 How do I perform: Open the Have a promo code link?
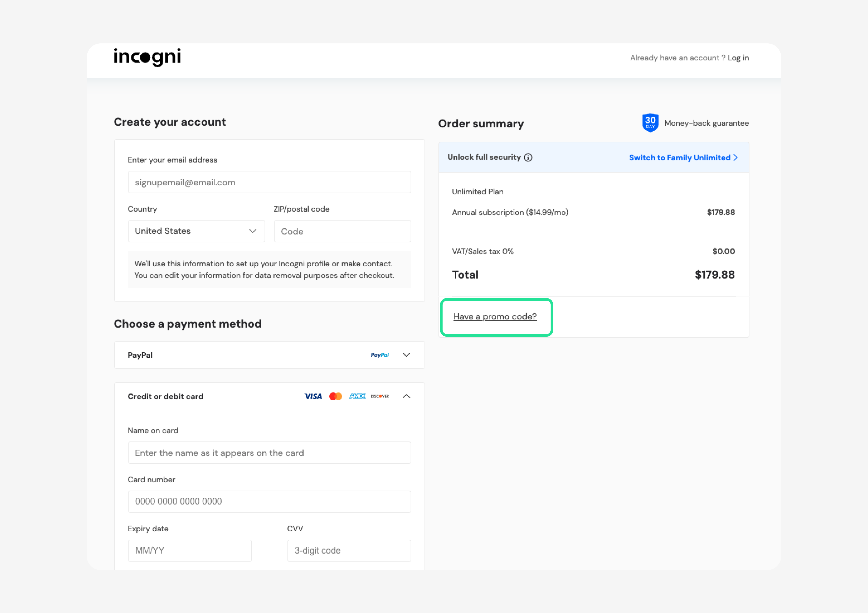click(x=495, y=316)
